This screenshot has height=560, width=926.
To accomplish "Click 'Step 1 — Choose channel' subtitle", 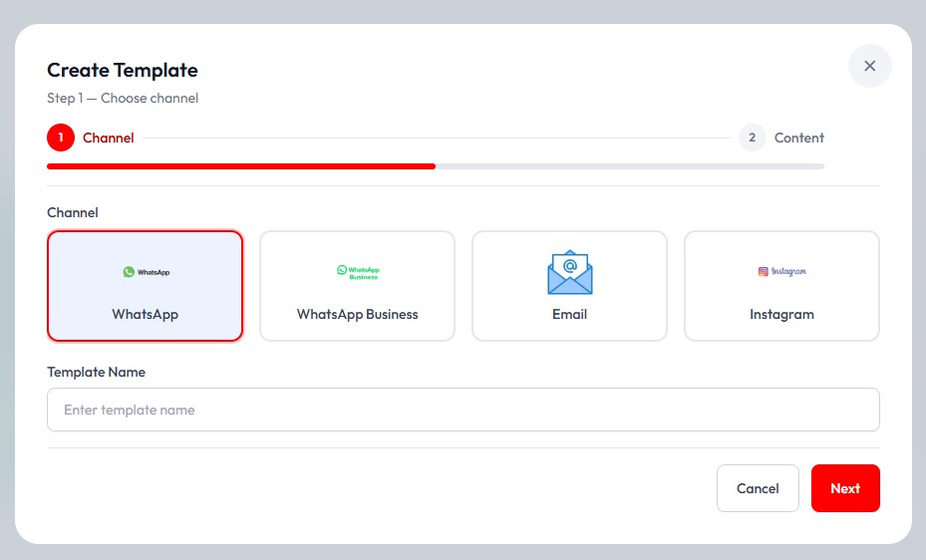I will pyautogui.click(x=123, y=98).
